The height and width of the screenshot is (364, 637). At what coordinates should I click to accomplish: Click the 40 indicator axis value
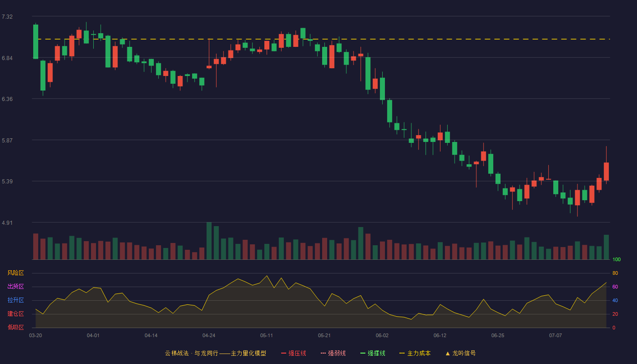[615, 301]
